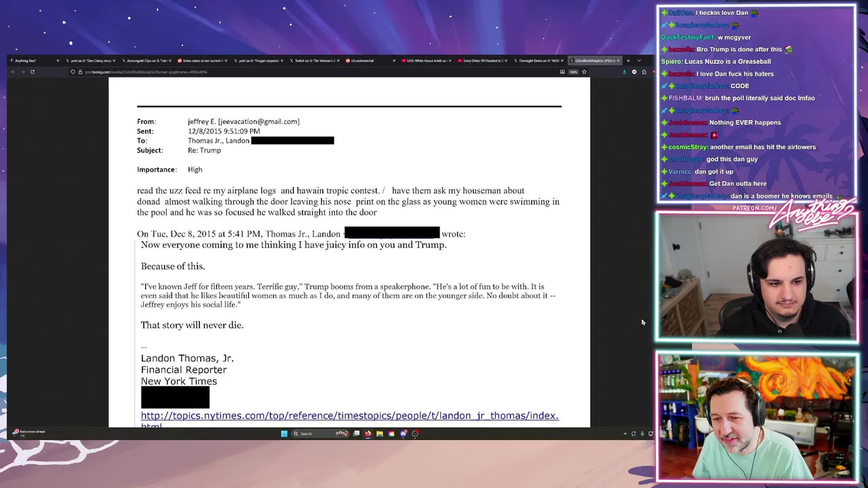Click the taskbar Search box

tap(321, 434)
